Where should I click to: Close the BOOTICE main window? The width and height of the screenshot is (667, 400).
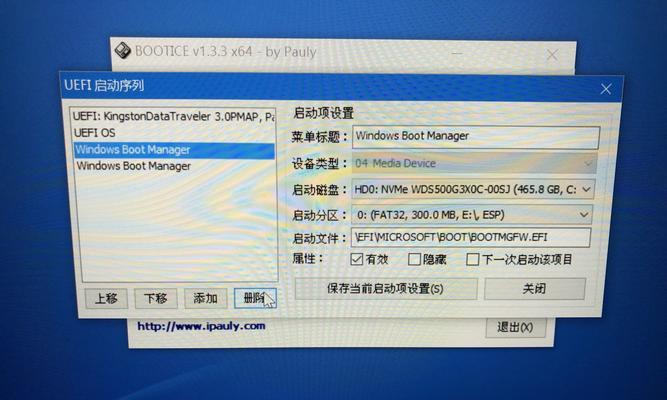point(552,55)
